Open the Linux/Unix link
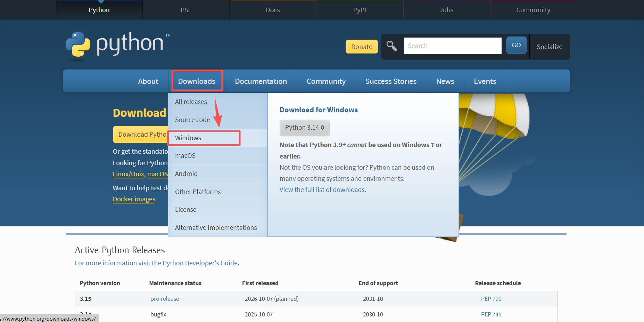644x322 pixels. coord(129,174)
